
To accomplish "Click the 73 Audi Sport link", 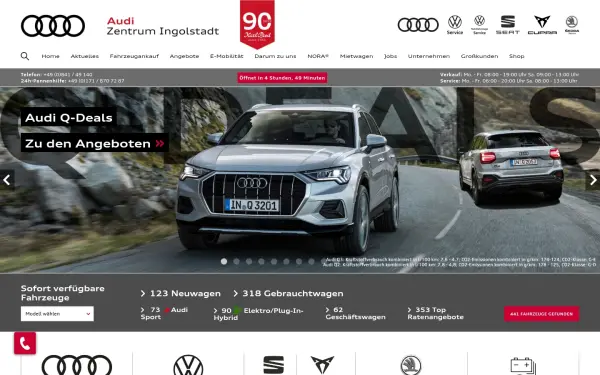I will point(164,313).
